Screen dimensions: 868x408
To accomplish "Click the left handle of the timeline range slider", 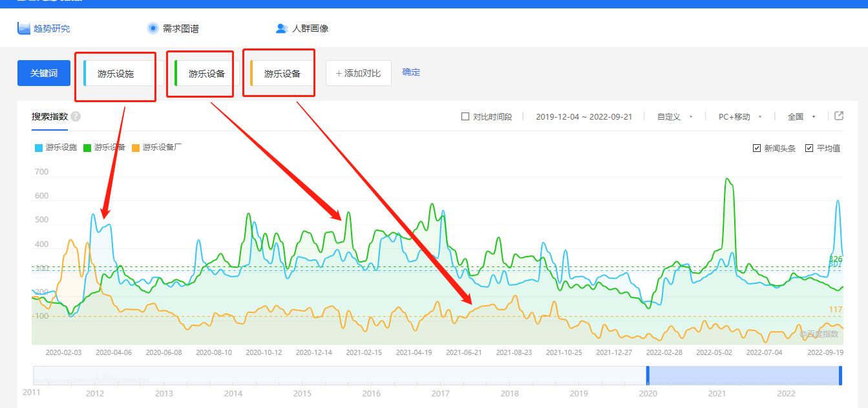I will 648,376.
